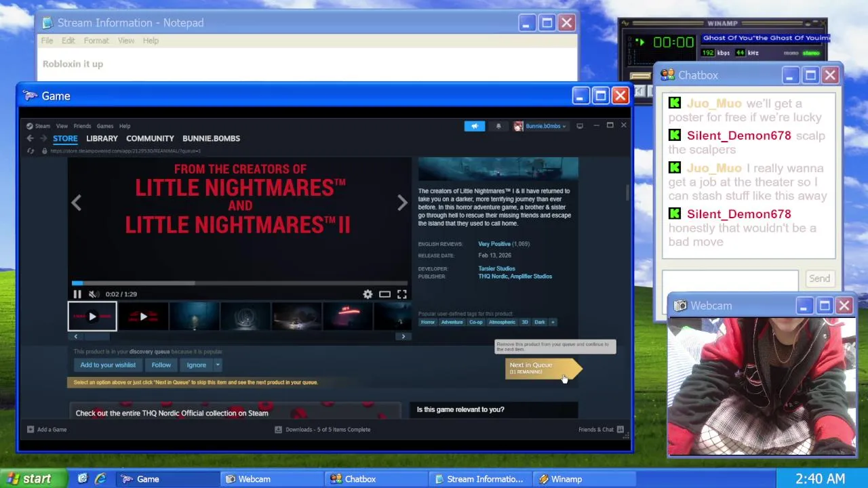The image size is (868, 488).
Task: Click the Send button in Chatbox
Action: coord(819,279)
